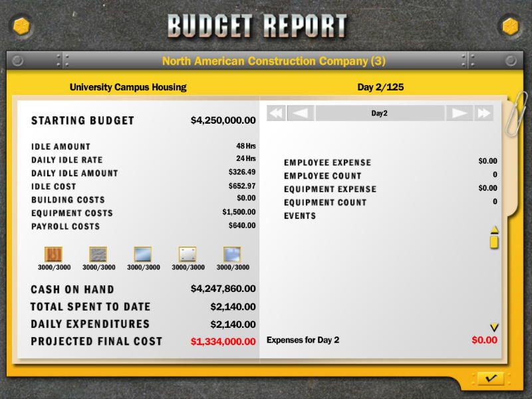The height and width of the screenshot is (399, 532).
Task: Click the North American Construction Company title
Action: pyautogui.click(x=273, y=61)
